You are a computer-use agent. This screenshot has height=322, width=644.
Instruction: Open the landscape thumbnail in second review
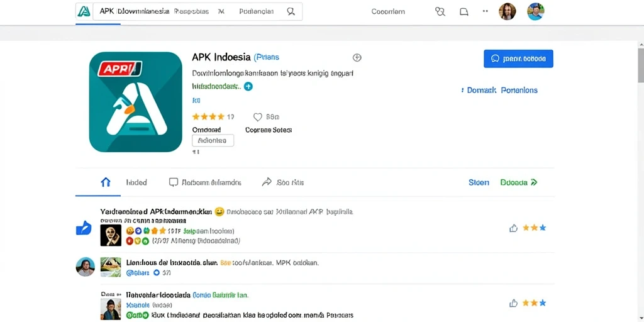(x=111, y=267)
